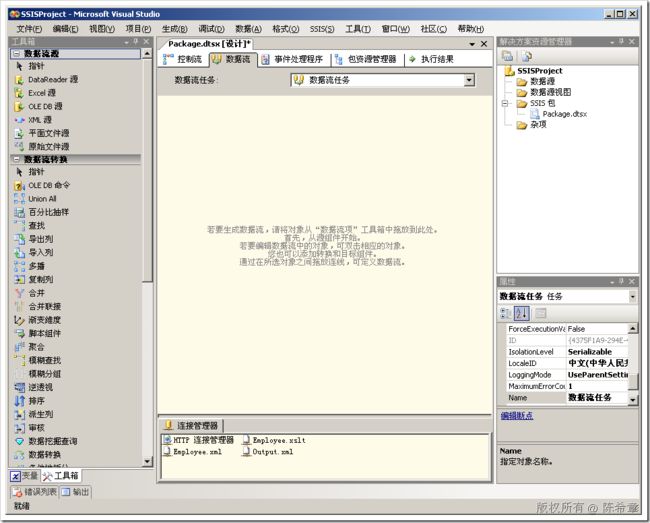Click the IsolationLevel Serializable value
Viewport: 650px width, 523px height.
tap(597, 352)
